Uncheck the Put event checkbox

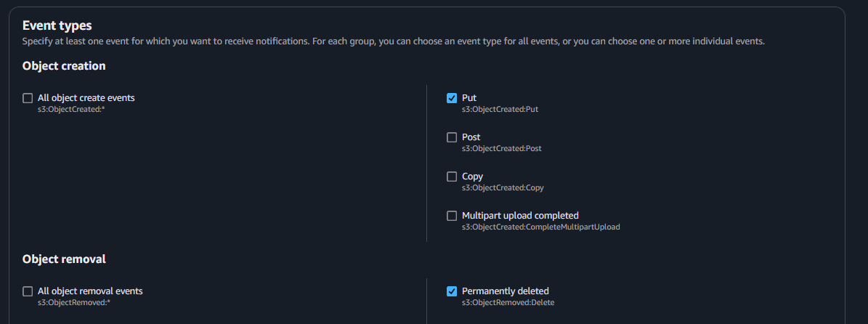click(x=452, y=99)
